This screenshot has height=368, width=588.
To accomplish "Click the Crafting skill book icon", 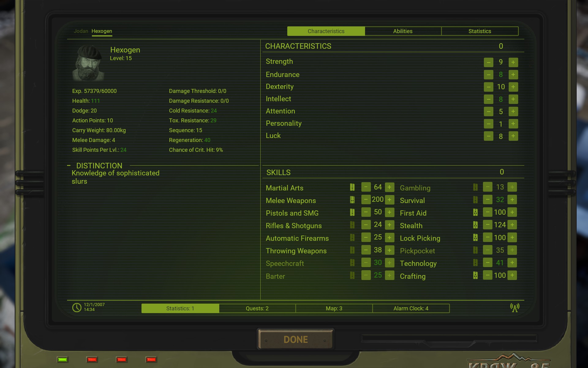I will tap(475, 275).
